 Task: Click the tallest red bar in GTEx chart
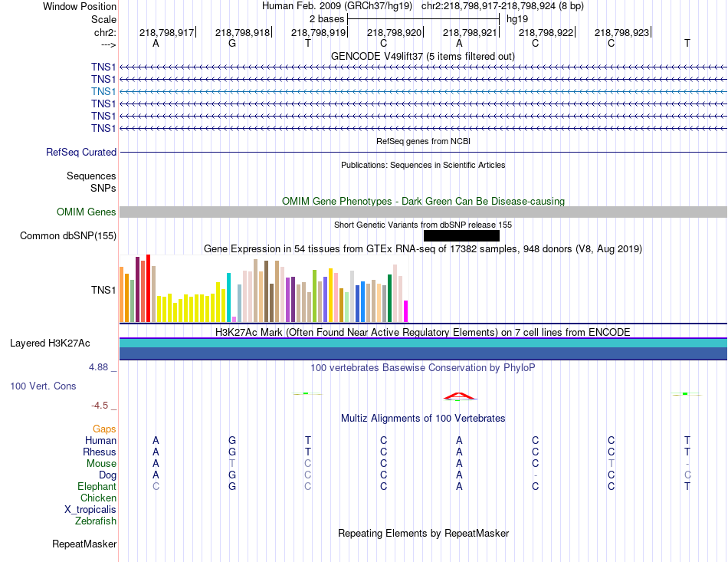pyautogui.click(x=148, y=288)
